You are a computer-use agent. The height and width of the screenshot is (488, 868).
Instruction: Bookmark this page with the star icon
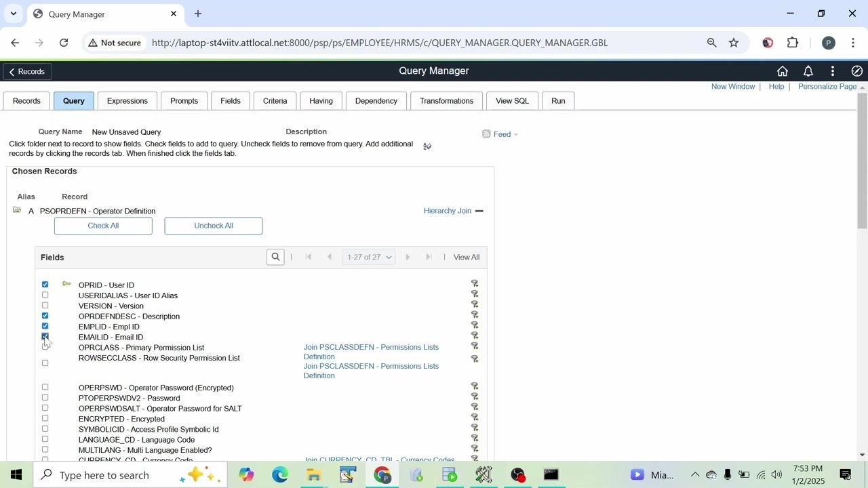734,43
